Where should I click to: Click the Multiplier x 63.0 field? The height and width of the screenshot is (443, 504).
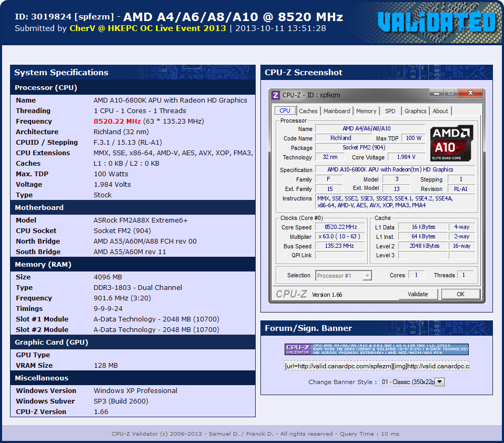click(x=340, y=236)
